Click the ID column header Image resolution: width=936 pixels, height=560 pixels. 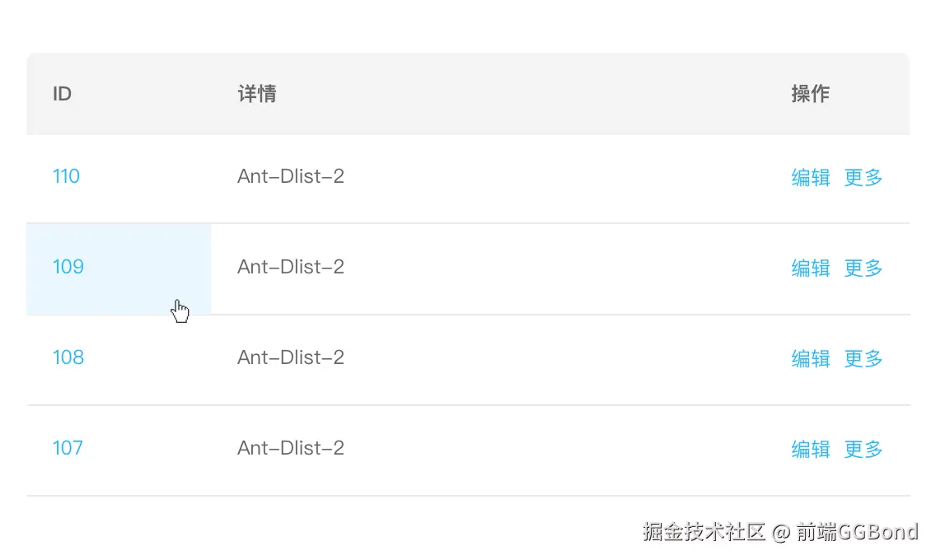click(62, 94)
